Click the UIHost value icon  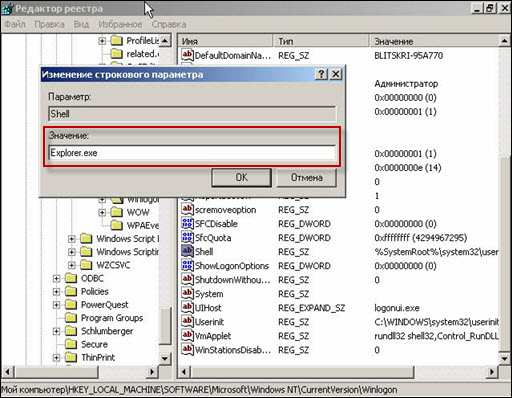click(187, 307)
